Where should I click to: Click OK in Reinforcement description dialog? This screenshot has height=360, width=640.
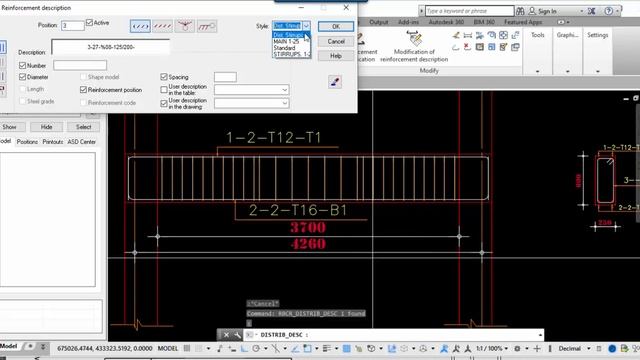pos(336,27)
